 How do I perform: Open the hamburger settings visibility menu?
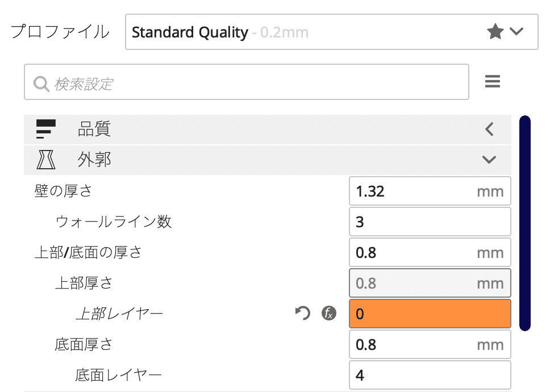coord(493,82)
